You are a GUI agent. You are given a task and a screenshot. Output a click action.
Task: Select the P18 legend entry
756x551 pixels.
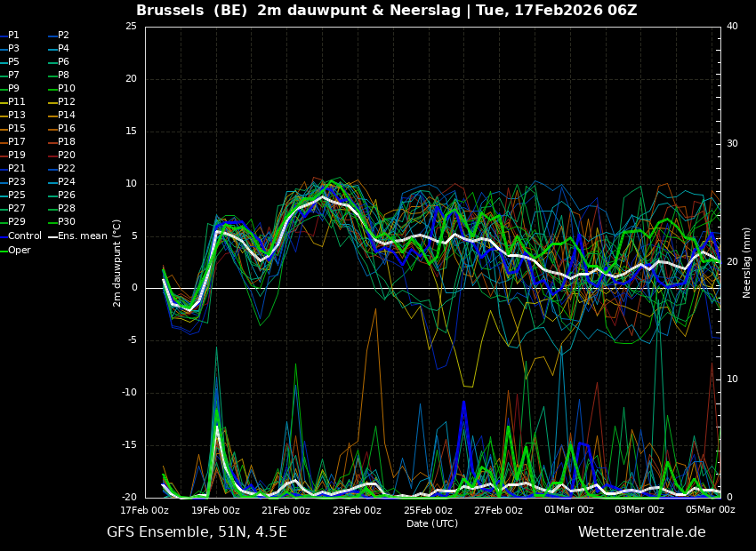click(x=67, y=142)
